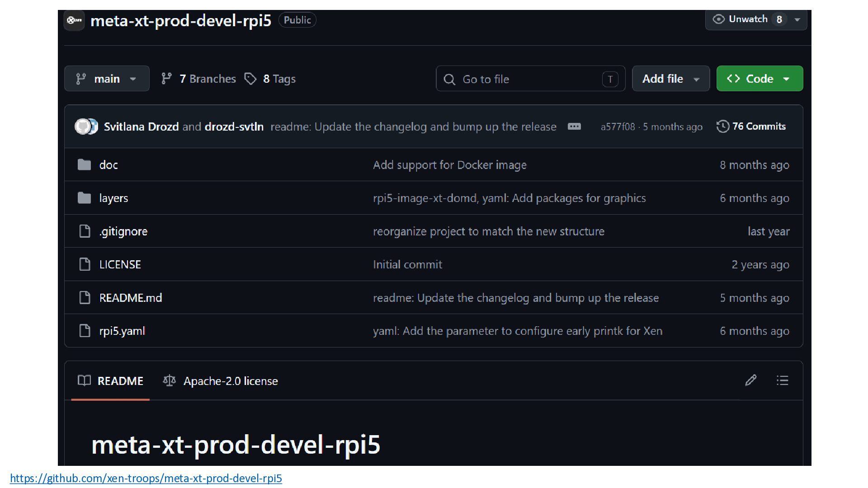Image resolution: width=868 pixels, height=488 pixels.
Task: Open the github.com/xen-troops URL link
Action: coord(146,478)
